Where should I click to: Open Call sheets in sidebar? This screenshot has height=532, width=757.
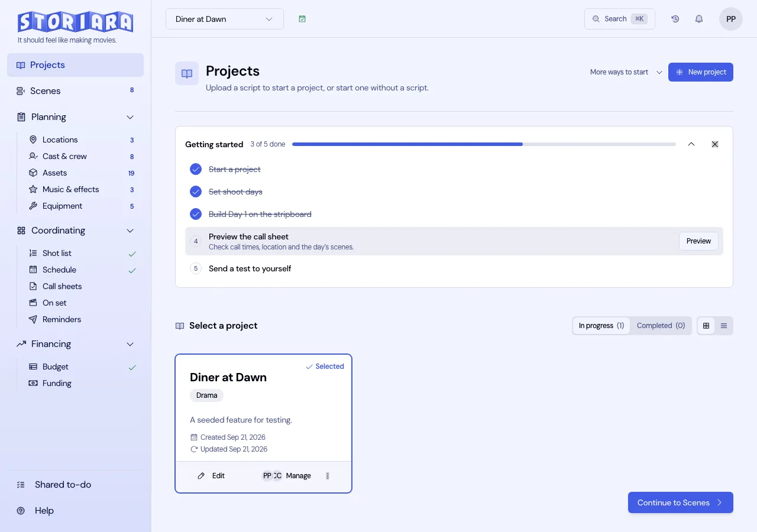pos(82,286)
